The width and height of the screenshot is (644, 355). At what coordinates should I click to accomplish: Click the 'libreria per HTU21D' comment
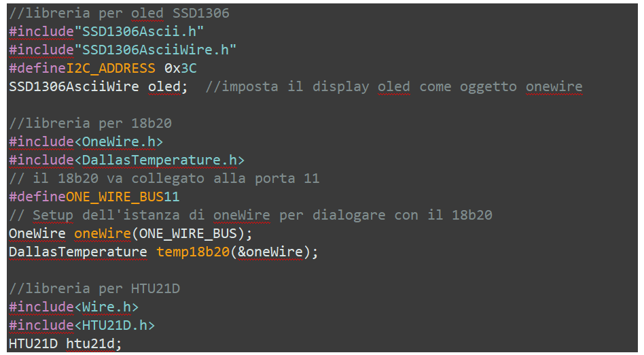click(x=94, y=288)
